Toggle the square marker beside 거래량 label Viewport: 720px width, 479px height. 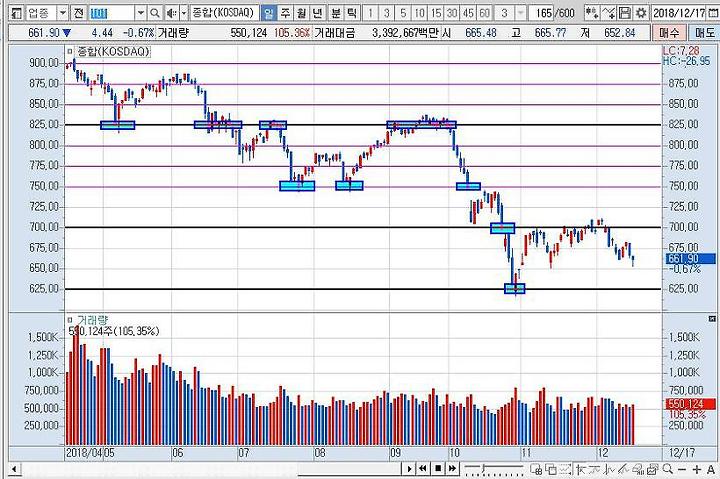70,320
